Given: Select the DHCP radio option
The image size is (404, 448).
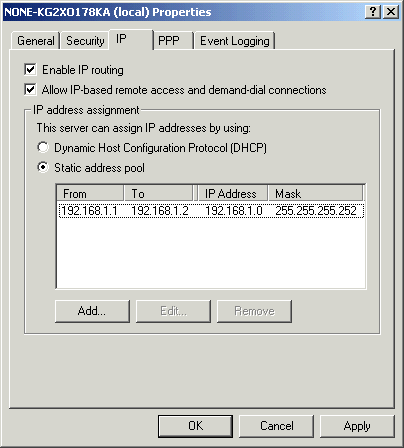Looking at the screenshot, I should point(43,147).
